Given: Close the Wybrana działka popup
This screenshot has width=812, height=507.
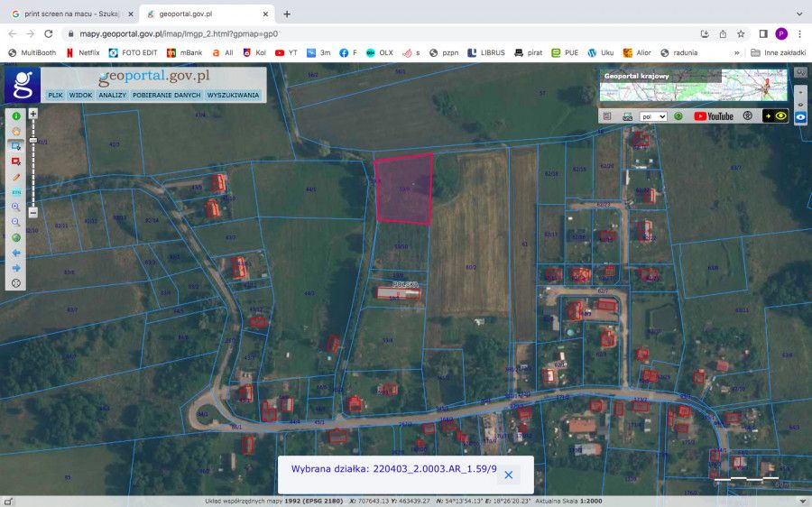Looking at the screenshot, I should click(x=508, y=475).
